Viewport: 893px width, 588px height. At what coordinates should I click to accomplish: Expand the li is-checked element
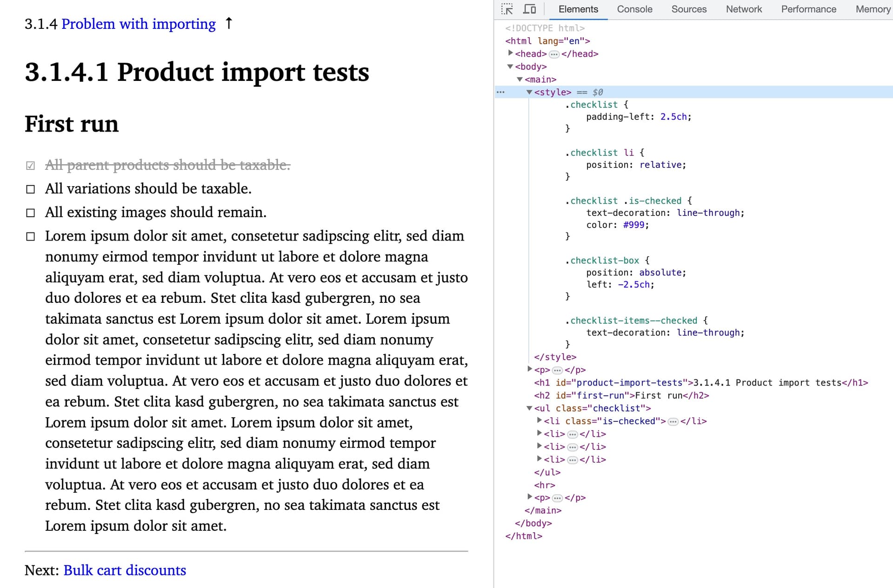[540, 420]
